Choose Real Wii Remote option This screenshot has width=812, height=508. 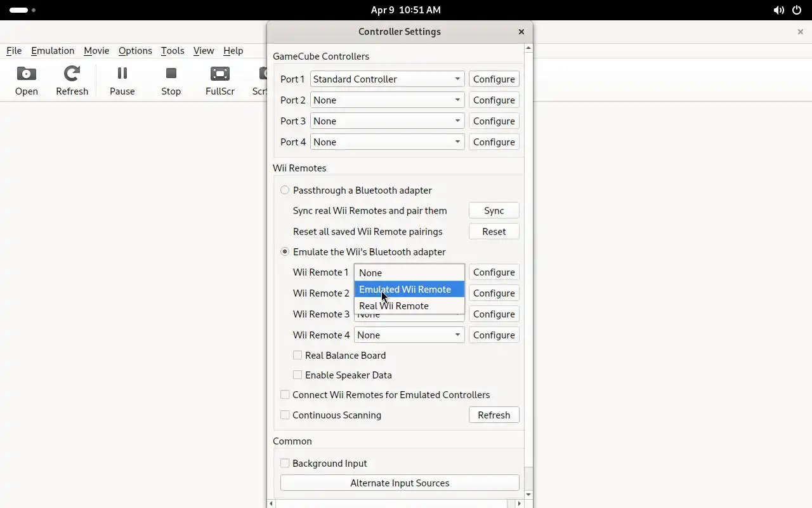[x=409, y=305]
